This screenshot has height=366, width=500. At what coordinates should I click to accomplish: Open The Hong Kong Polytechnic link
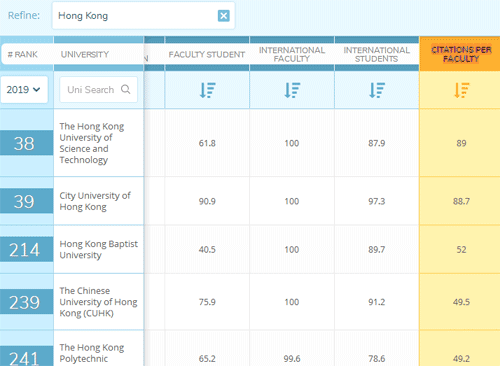pos(92,353)
